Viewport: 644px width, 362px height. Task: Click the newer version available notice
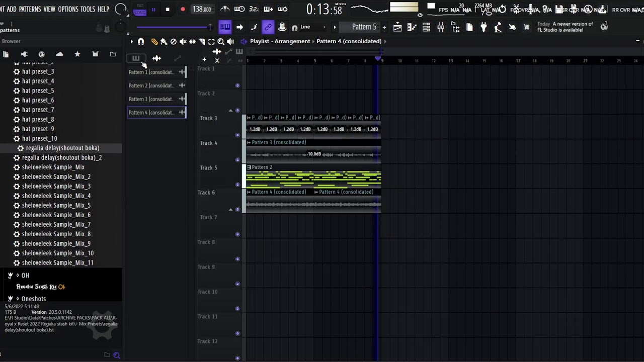[x=565, y=27]
